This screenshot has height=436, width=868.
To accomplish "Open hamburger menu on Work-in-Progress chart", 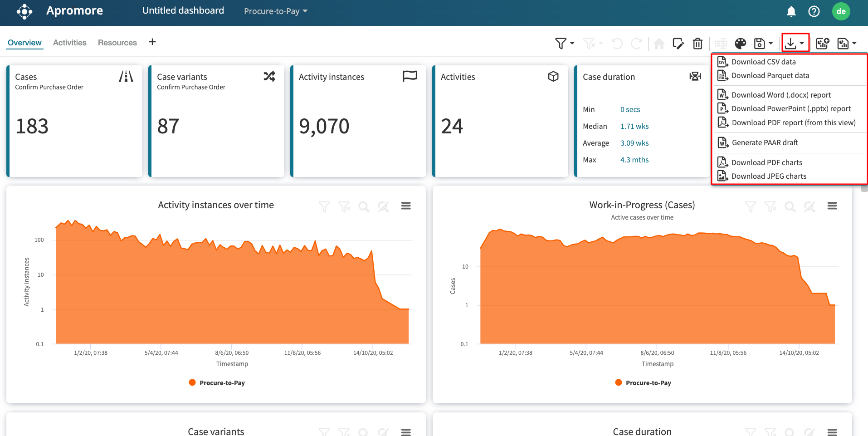I will (x=832, y=206).
